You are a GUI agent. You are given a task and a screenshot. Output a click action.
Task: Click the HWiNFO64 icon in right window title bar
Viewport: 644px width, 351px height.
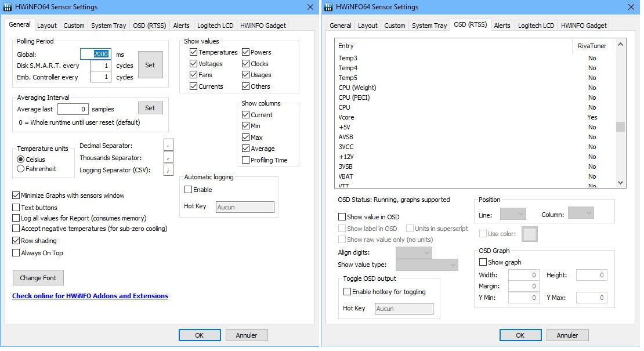(328, 7)
